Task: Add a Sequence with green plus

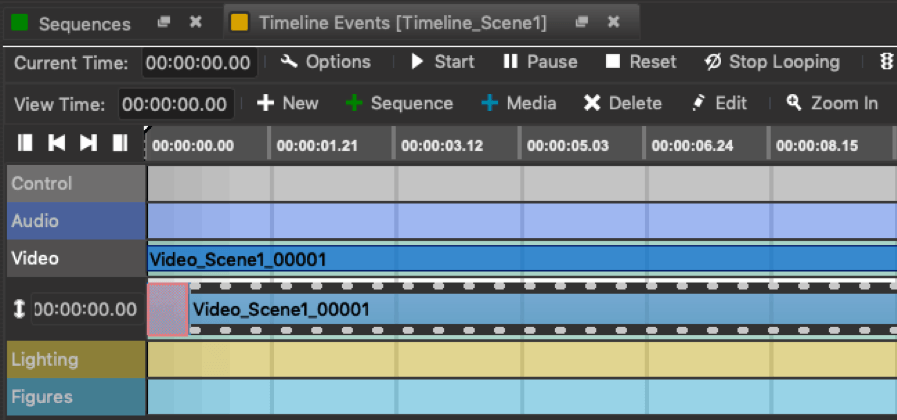Action: tap(399, 104)
